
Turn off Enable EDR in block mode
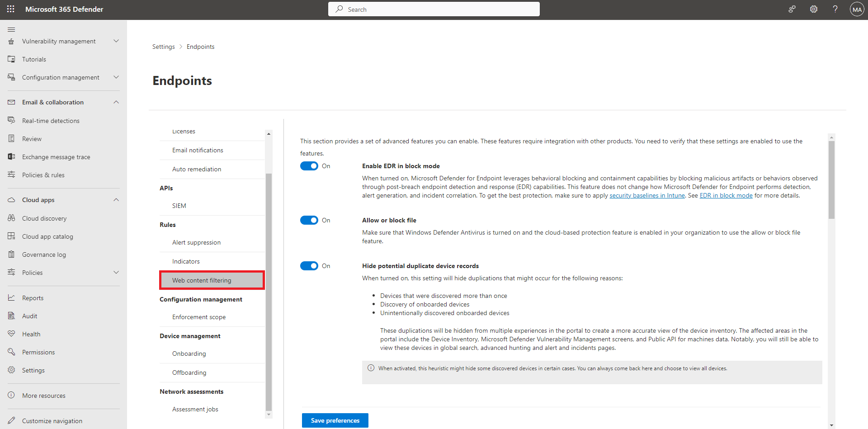click(x=309, y=166)
